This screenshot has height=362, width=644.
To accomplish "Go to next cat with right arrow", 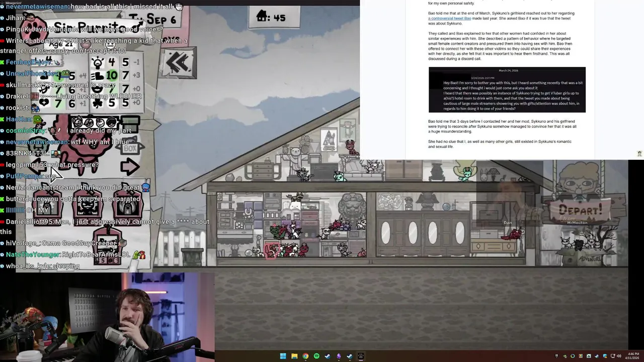I will (130, 166).
